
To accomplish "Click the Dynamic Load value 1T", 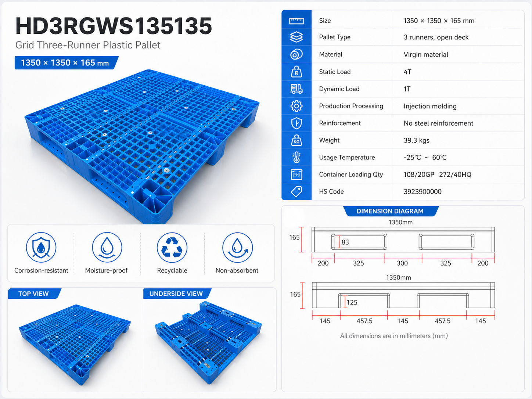I will tap(407, 89).
